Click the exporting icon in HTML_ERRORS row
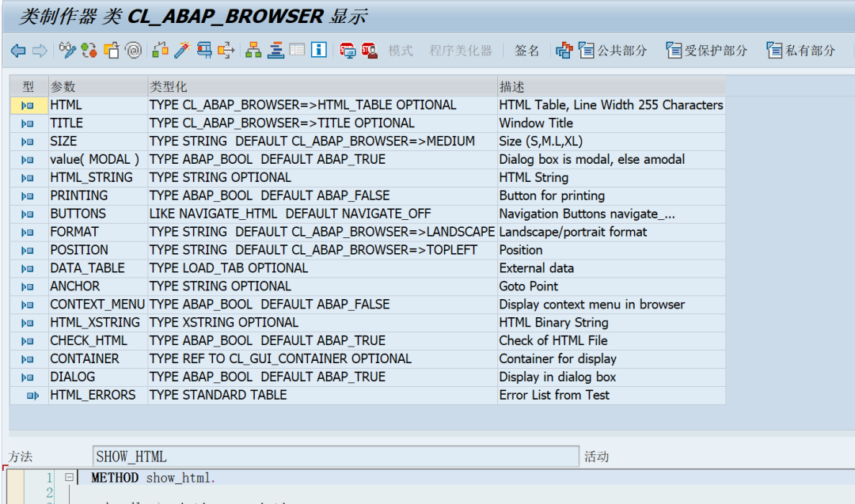 [x=32, y=396]
